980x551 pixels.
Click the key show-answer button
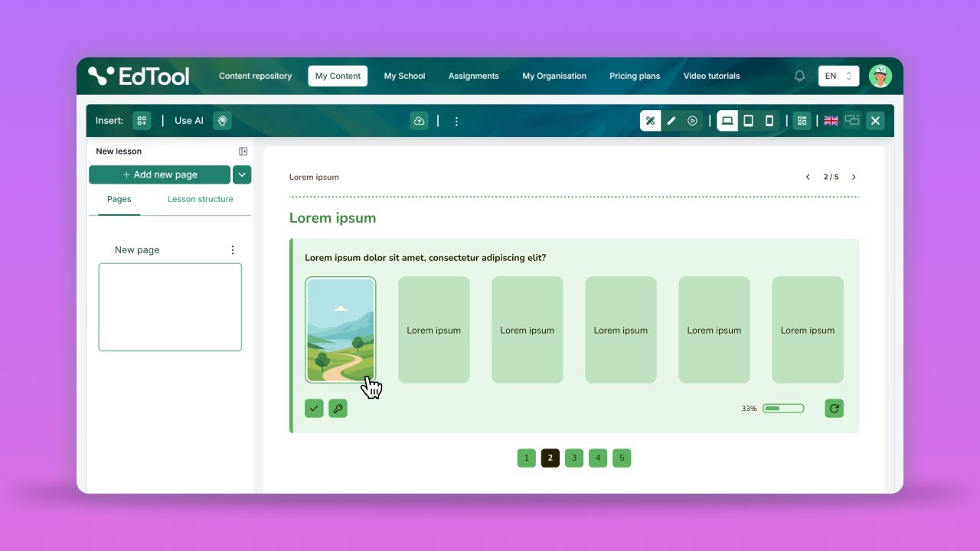pos(338,409)
